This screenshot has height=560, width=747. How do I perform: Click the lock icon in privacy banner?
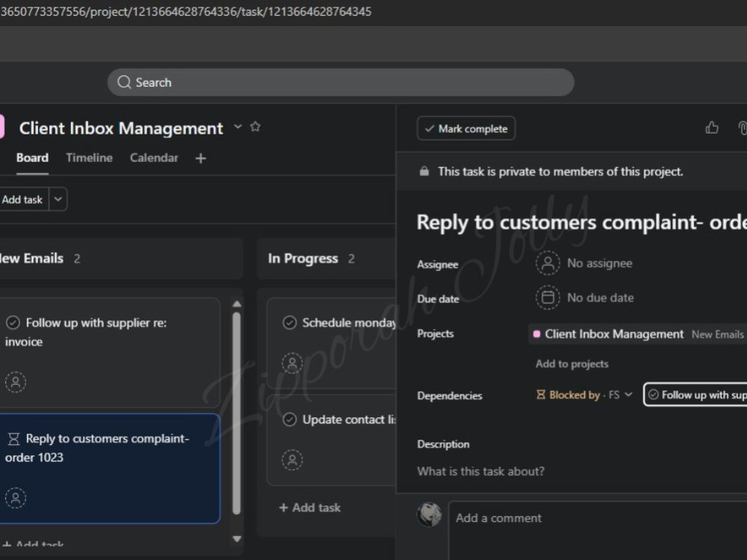(x=424, y=172)
